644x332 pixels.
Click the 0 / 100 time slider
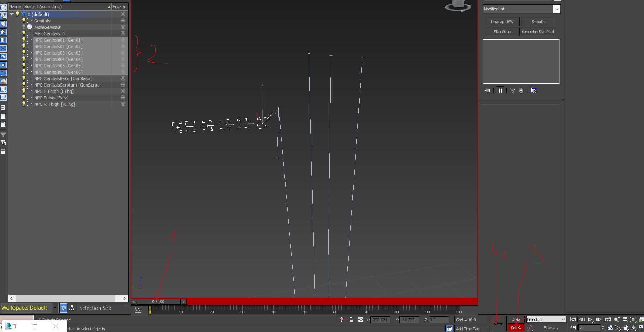coord(158,302)
